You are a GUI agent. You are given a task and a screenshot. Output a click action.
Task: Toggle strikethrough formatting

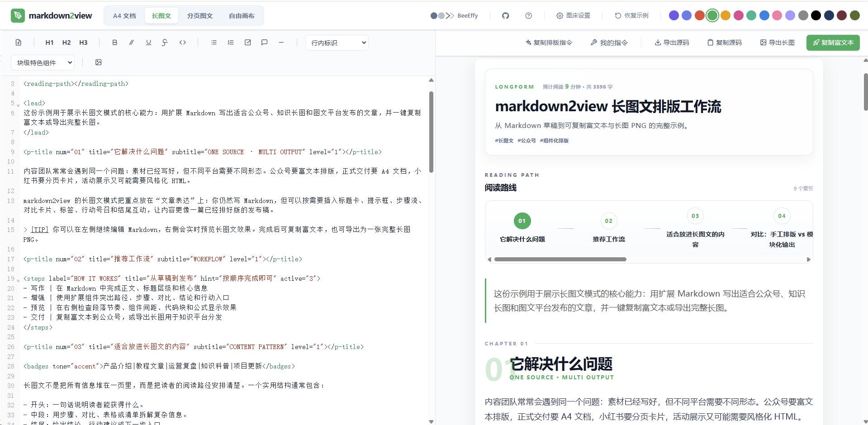165,42
